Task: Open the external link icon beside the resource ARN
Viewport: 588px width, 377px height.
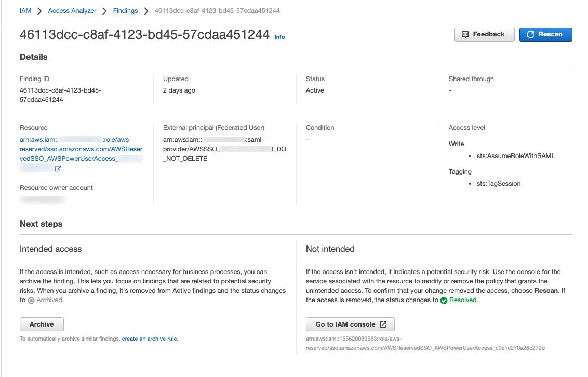Action: tap(58, 168)
